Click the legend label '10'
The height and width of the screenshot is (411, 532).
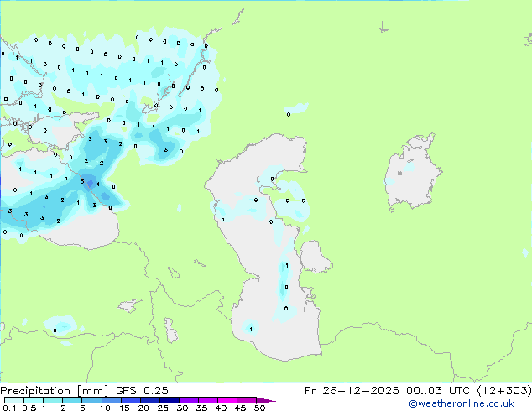[105, 408]
